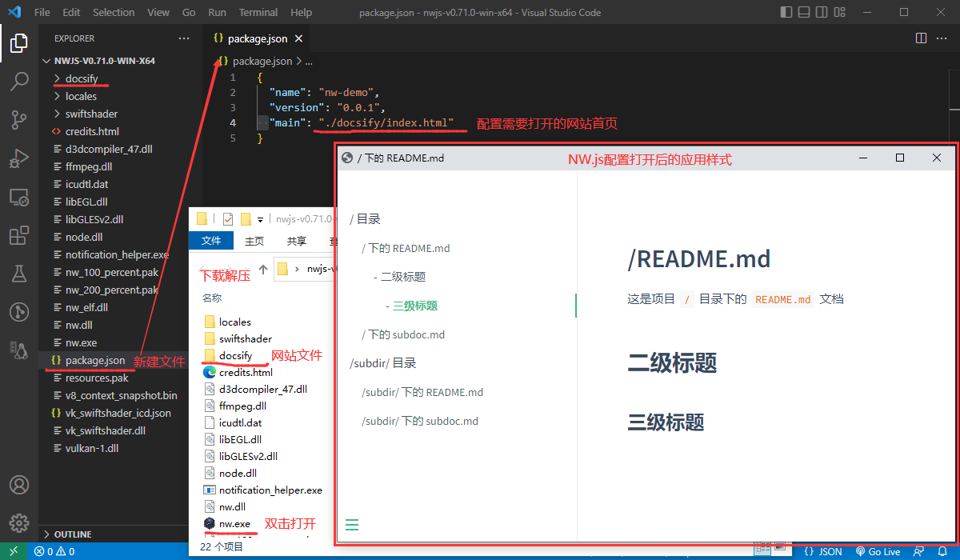Open the Run and Debug view
This screenshot has height=560, width=960.
tap(19, 158)
